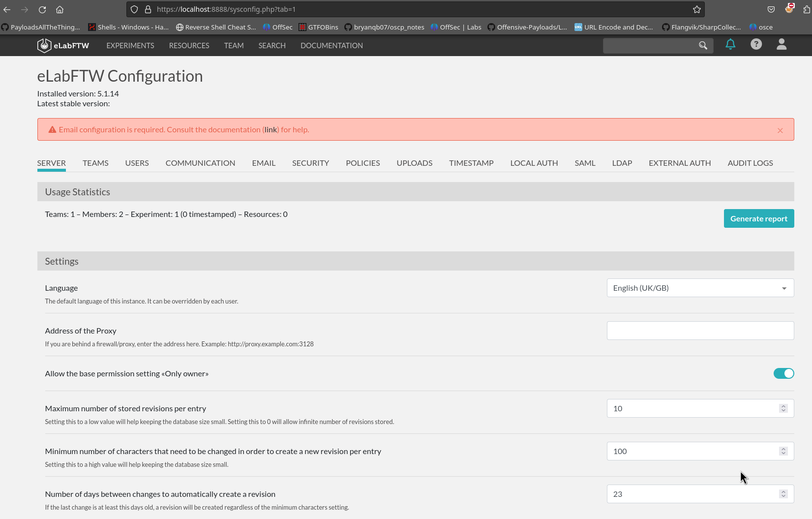
Task: Switch to the AUDIT LOGS tab
Action: 750,163
